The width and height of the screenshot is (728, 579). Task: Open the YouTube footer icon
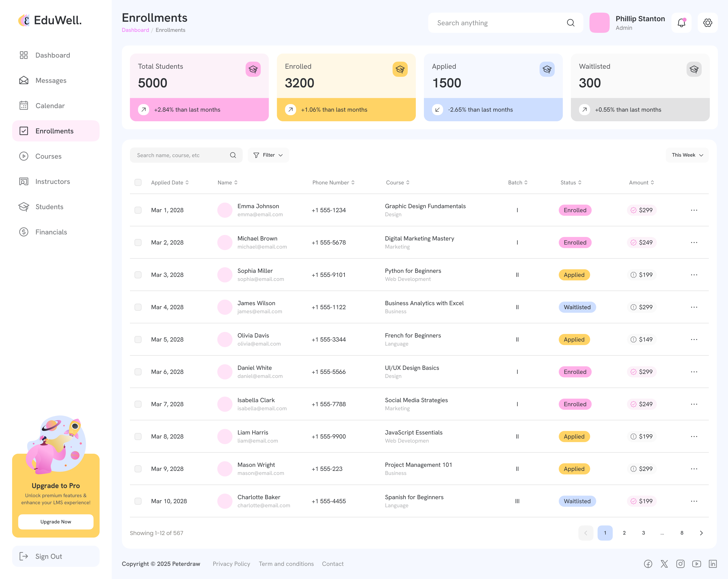point(696,564)
